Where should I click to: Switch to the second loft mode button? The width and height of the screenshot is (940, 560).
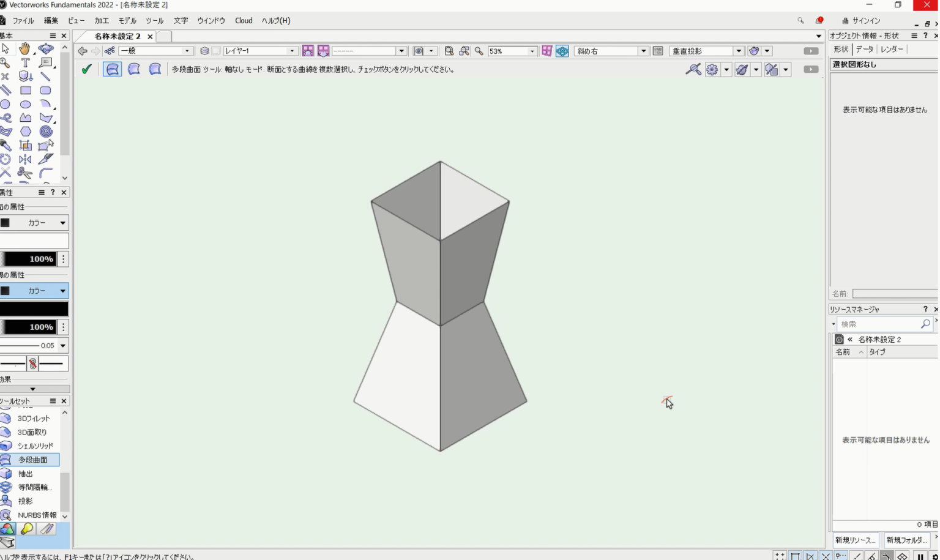click(x=134, y=69)
